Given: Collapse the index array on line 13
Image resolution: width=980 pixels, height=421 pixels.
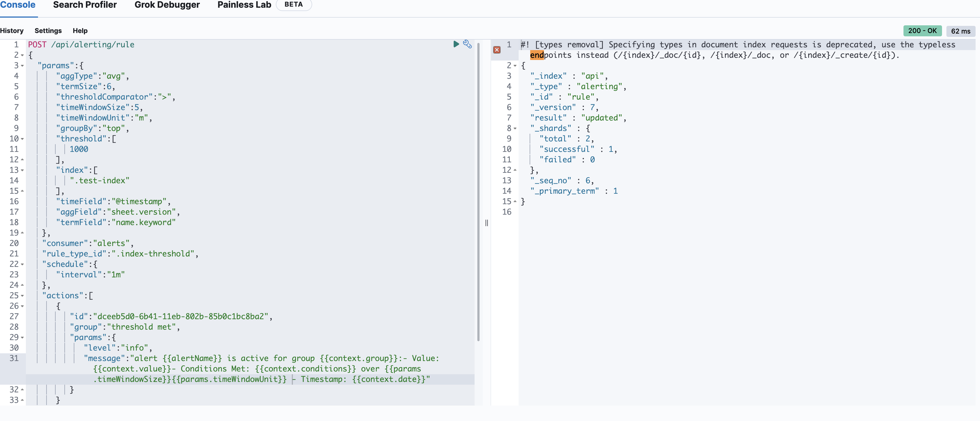Looking at the screenshot, I should coord(23,170).
